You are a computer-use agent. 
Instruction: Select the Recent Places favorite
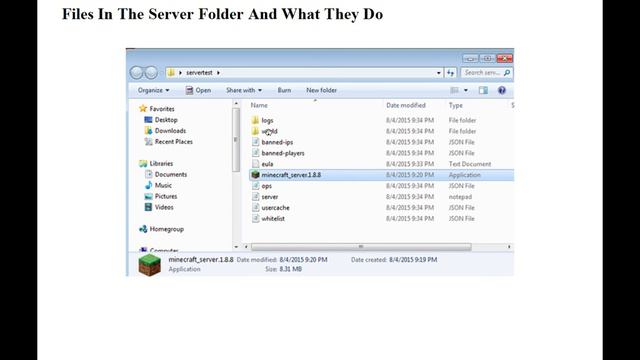point(173,142)
